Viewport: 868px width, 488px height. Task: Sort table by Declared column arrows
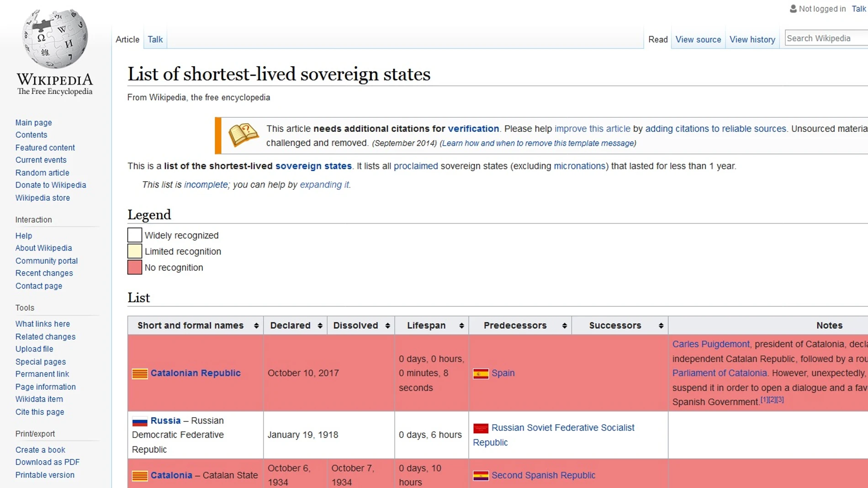click(320, 325)
